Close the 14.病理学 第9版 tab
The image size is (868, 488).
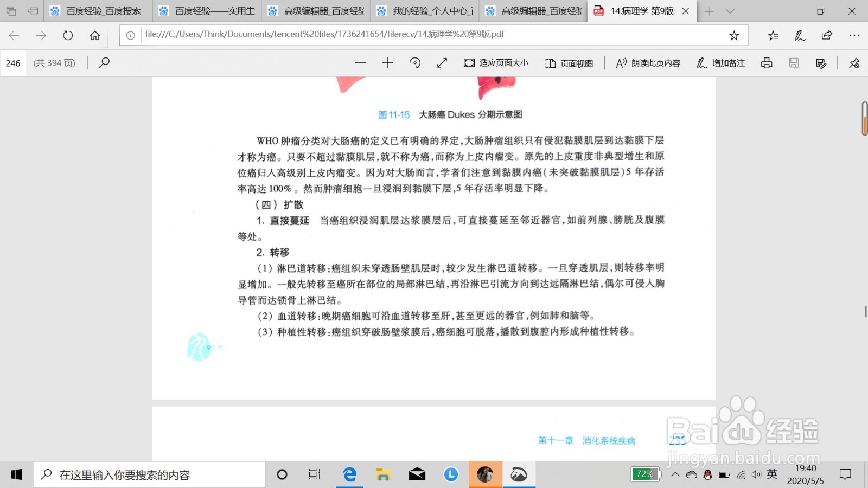pos(686,11)
